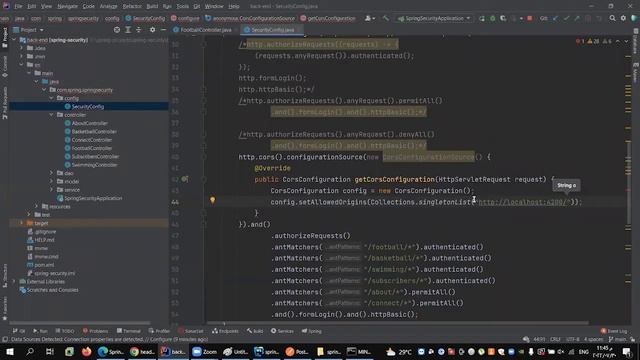The height and width of the screenshot is (360, 640).
Task: Click the code-with-me user icon dropdown
Action: [370, 18]
